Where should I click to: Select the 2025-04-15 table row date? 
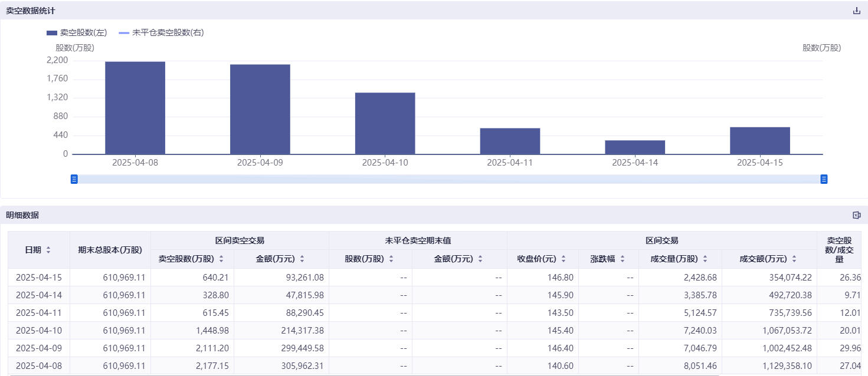39,277
